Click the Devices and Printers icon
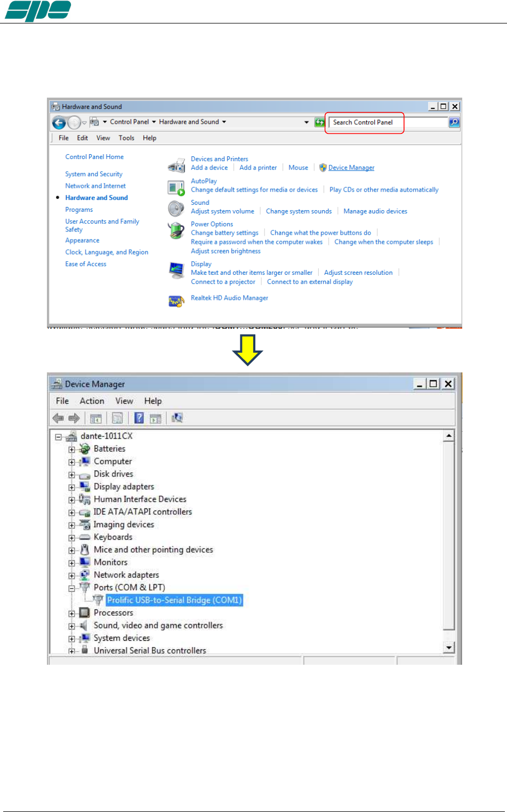The width and height of the screenshot is (507, 812). click(176, 165)
